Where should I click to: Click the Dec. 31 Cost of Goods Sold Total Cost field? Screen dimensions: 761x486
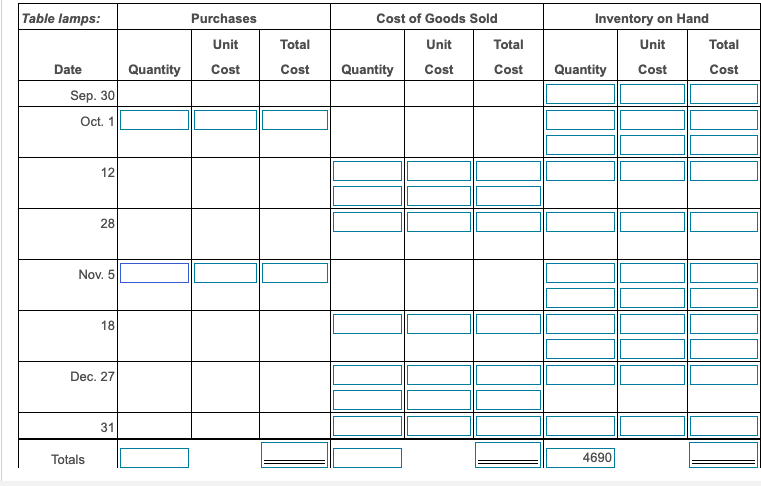[x=508, y=426]
